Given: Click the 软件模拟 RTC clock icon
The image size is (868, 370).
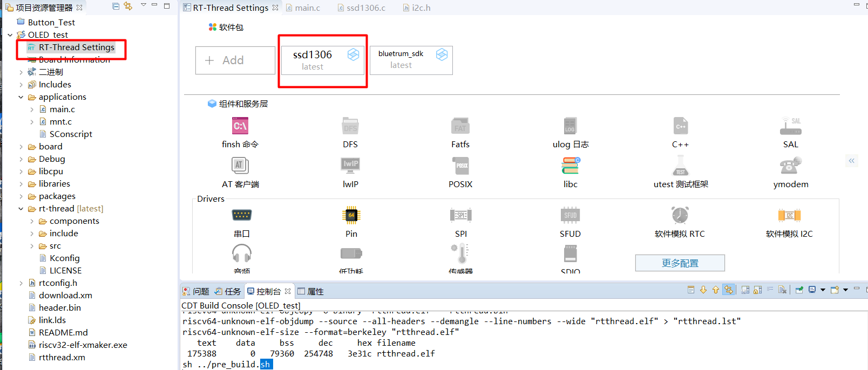Looking at the screenshot, I should point(680,215).
